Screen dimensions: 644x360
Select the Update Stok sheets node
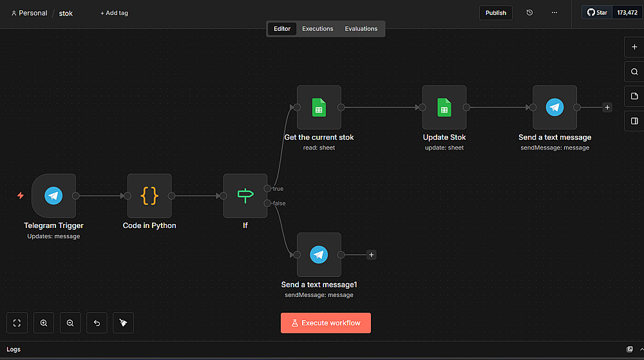tap(444, 108)
